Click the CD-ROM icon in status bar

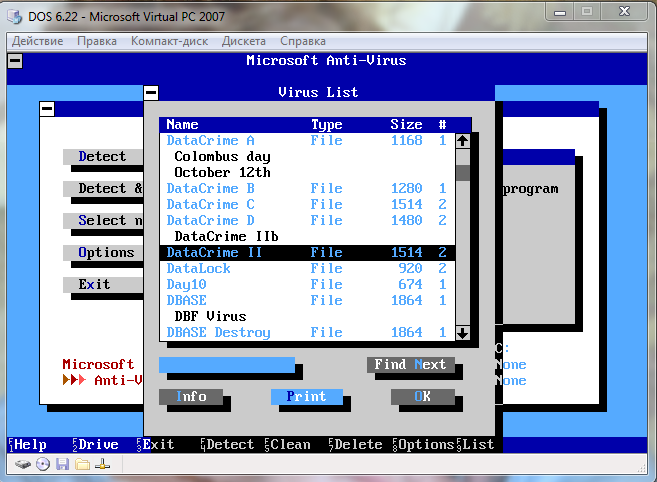point(43,464)
